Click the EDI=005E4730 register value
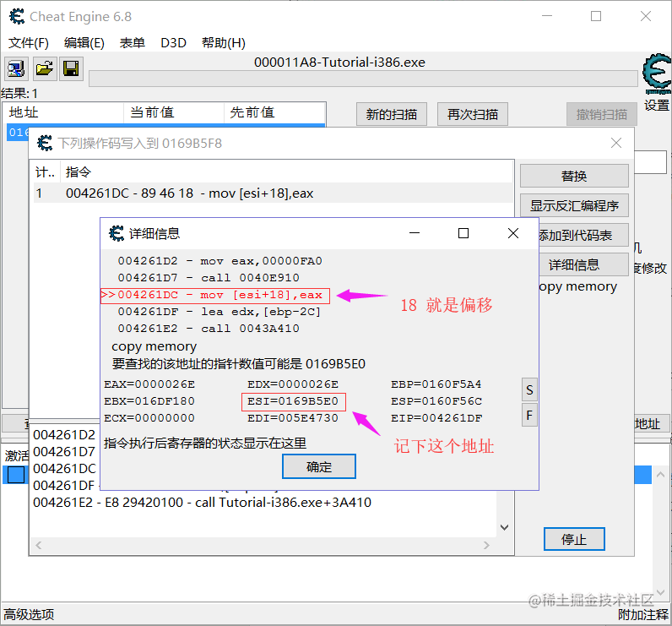Screen dimensions: 672x626 293,418
